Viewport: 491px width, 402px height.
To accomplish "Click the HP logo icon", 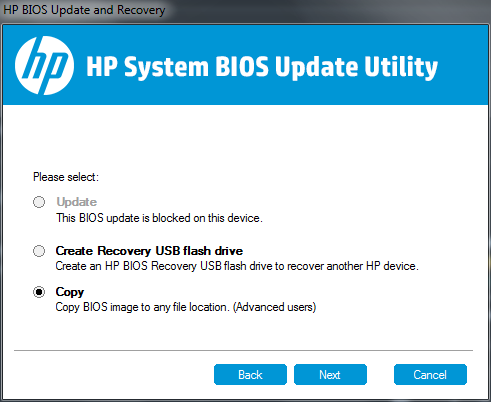I will (44, 66).
